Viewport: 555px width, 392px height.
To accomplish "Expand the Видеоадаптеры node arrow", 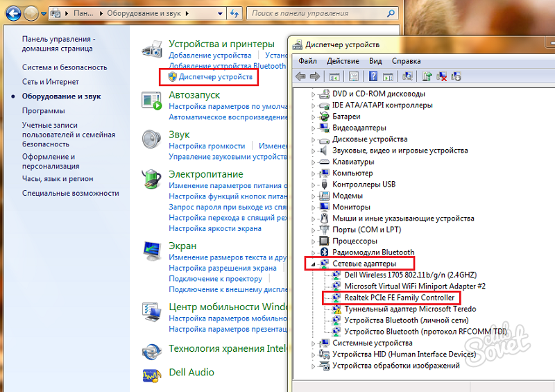I will point(313,128).
